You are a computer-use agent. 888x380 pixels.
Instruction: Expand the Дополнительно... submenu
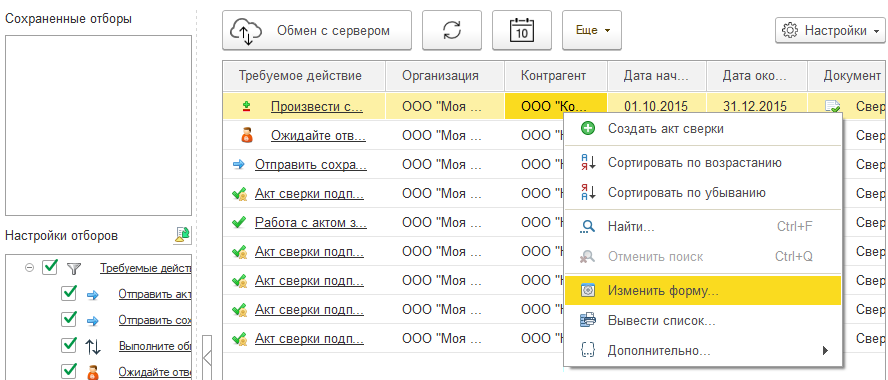[703, 351]
